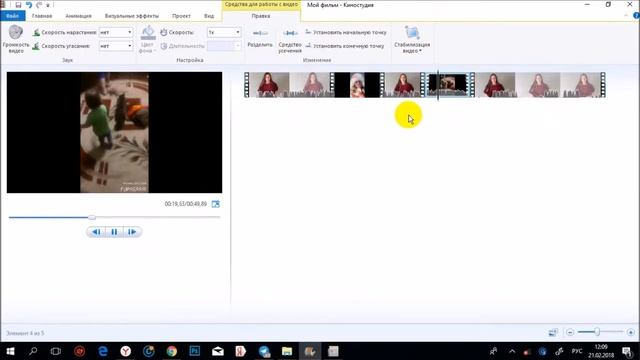Screen dimensions: 640x360
Task: Open the Windows Start menu
Action: (x=10, y=351)
